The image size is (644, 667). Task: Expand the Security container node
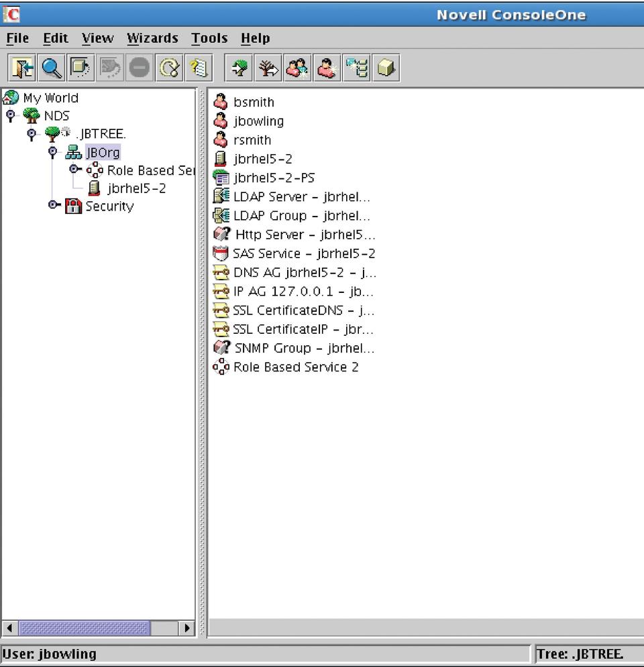coord(54,205)
